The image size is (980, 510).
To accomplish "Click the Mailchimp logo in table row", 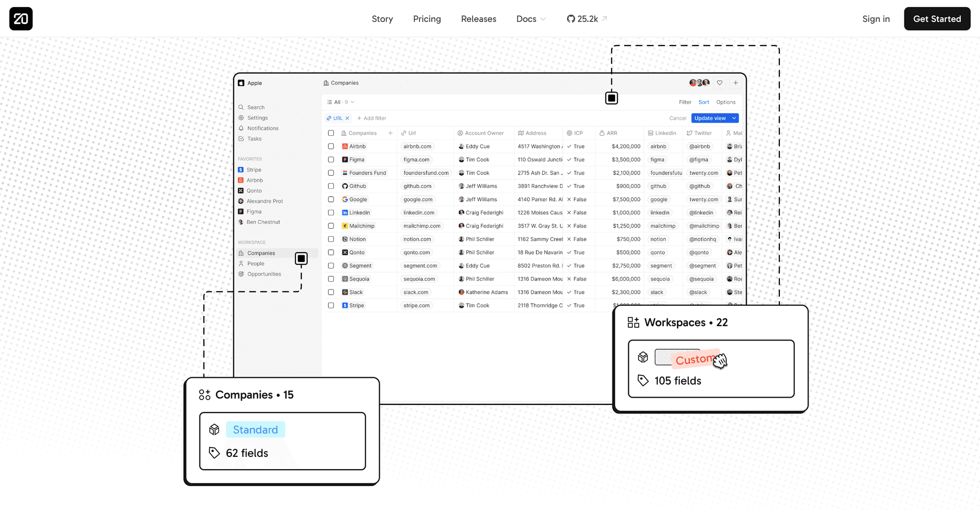I will 345,226.
